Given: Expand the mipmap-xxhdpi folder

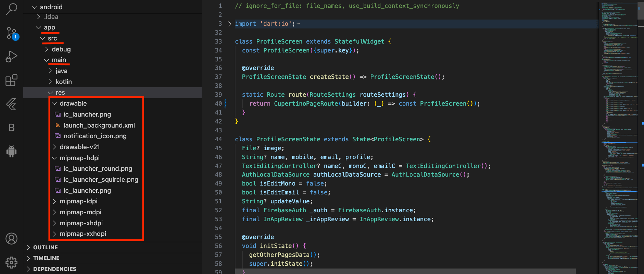Looking at the screenshot, I should [x=83, y=234].
